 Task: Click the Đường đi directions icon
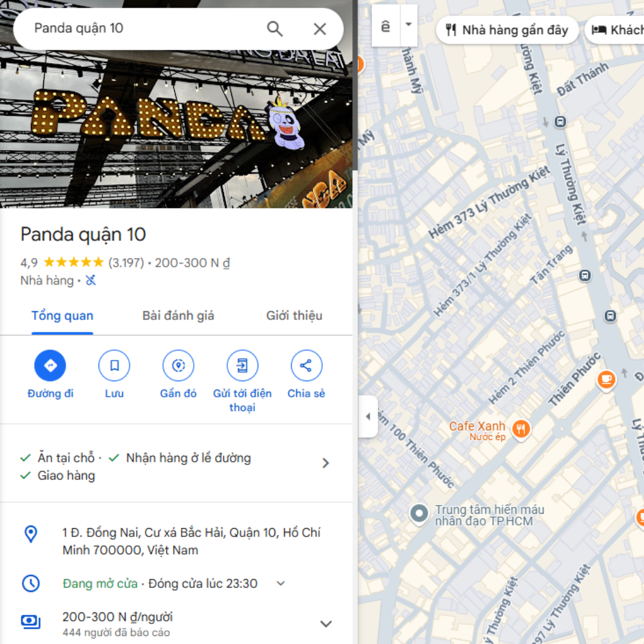click(x=50, y=365)
